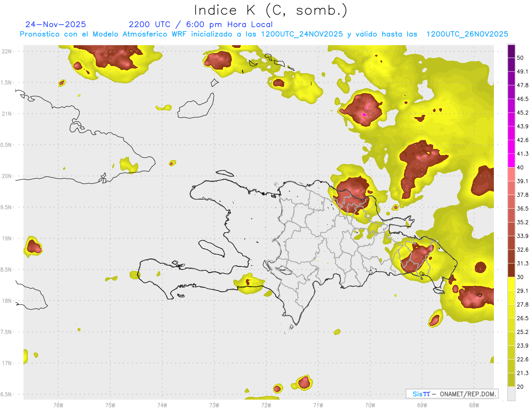Click the colorbar value '31.3'
532x411 pixels.
[523, 263]
